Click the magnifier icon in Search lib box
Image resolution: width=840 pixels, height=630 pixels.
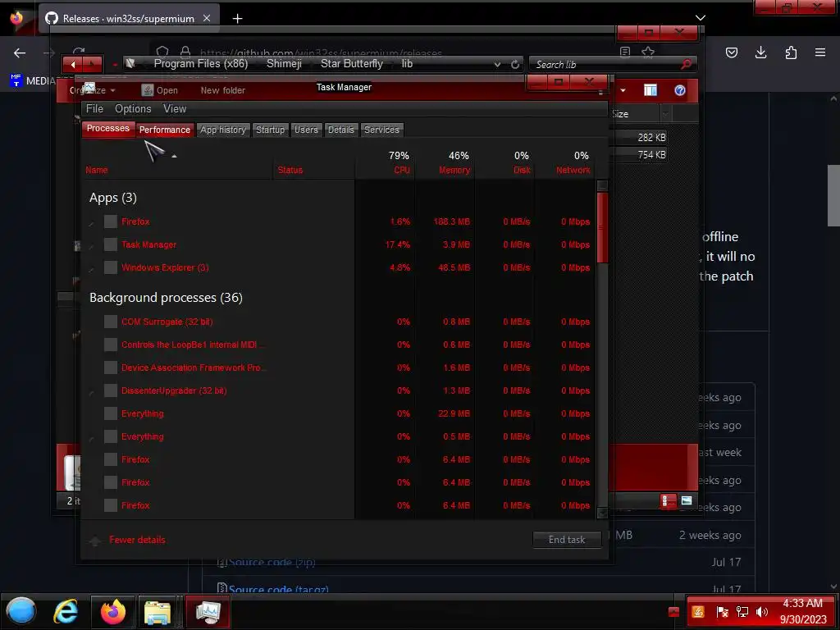(686, 64)
